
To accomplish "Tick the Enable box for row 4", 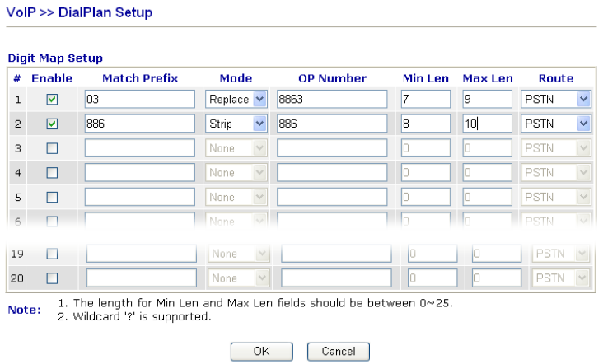I will pos(52,173).
